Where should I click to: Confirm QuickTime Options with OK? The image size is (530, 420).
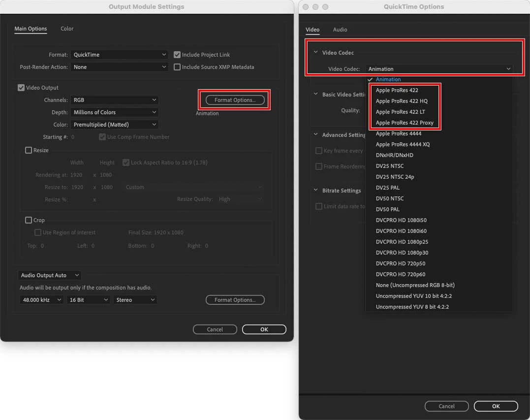[x=496, y=406]
